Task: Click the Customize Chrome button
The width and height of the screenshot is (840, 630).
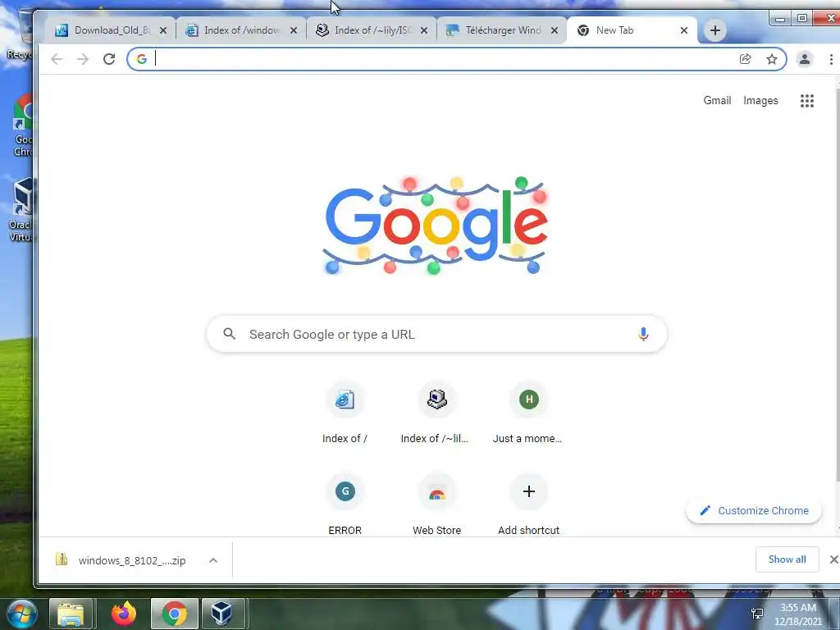Action: click(x=754, y=510)
